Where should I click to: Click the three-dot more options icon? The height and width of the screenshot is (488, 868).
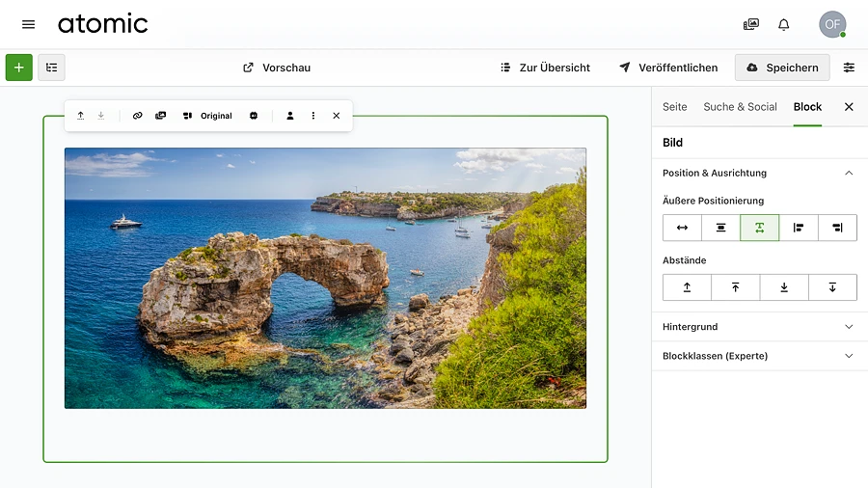point(313,116)
